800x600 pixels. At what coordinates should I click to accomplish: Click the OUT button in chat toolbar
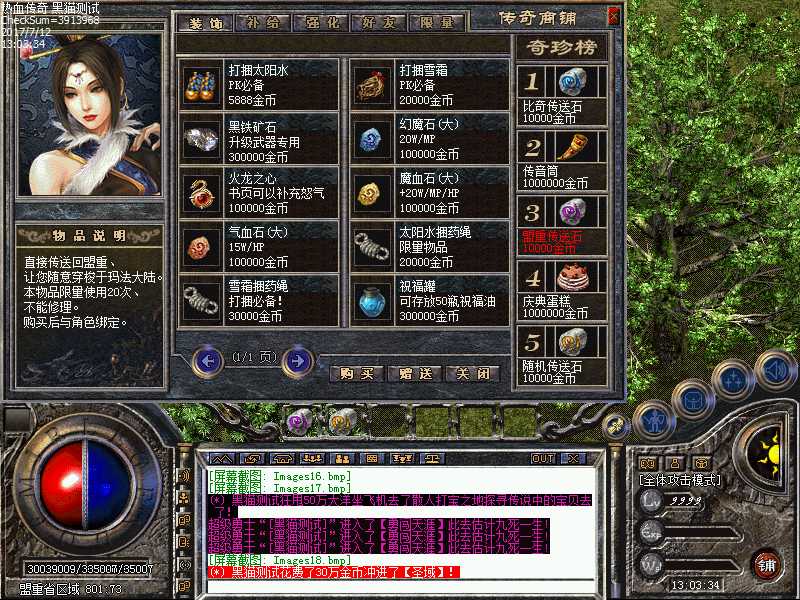coord(543,459)
